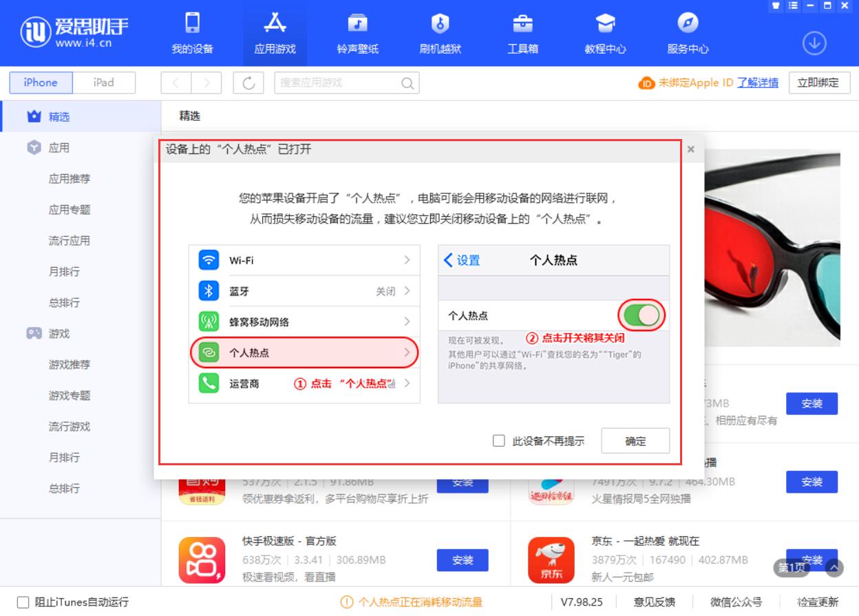Click the search magnifier icon

click(x=407, y=83)
